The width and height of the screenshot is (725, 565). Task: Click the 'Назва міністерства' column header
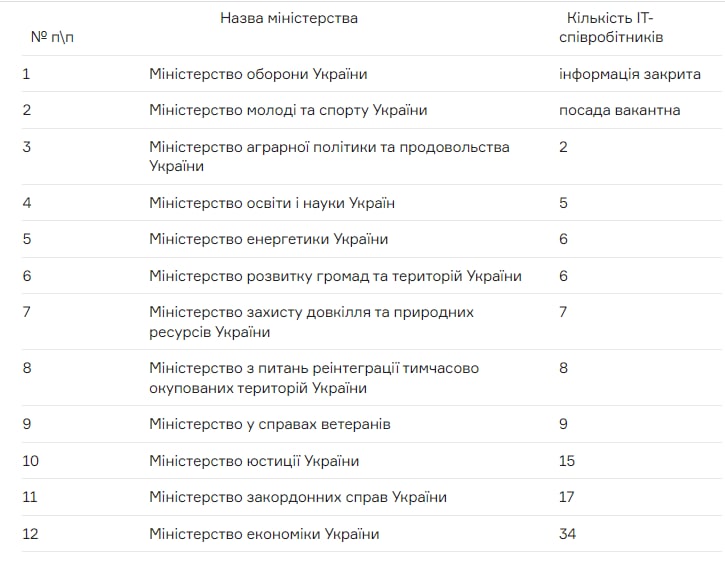click(289, 18)
